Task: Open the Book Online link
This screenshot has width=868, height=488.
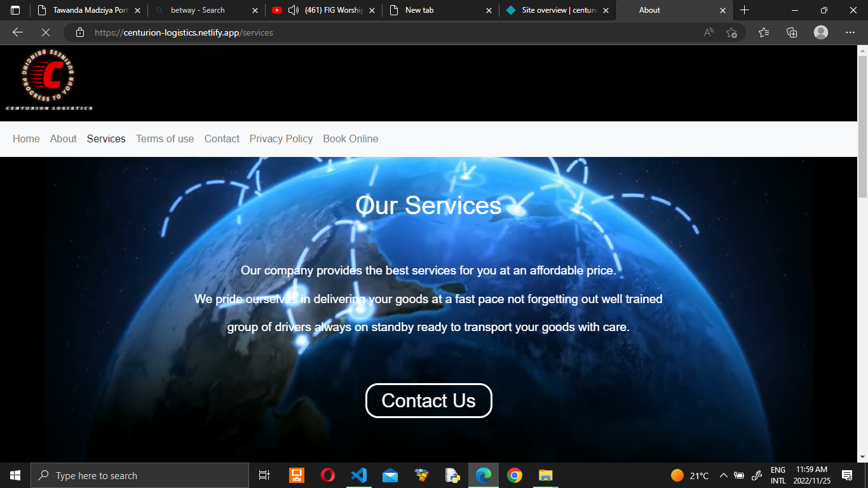Action: (x=350, y=139)
